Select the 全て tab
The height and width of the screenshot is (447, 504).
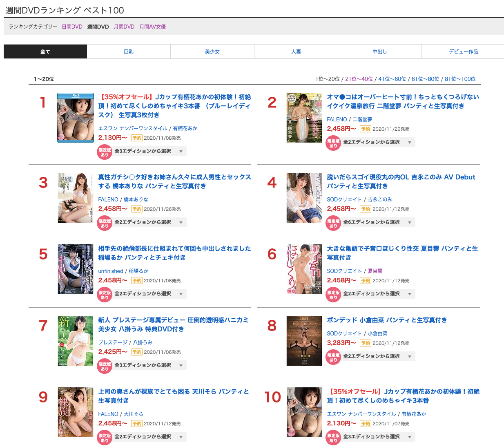[45, 51]
